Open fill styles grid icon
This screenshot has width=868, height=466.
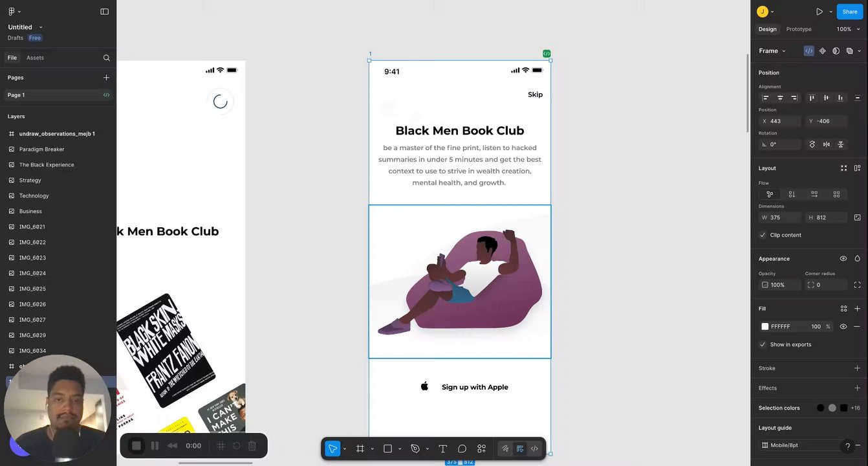pos(843,309)
